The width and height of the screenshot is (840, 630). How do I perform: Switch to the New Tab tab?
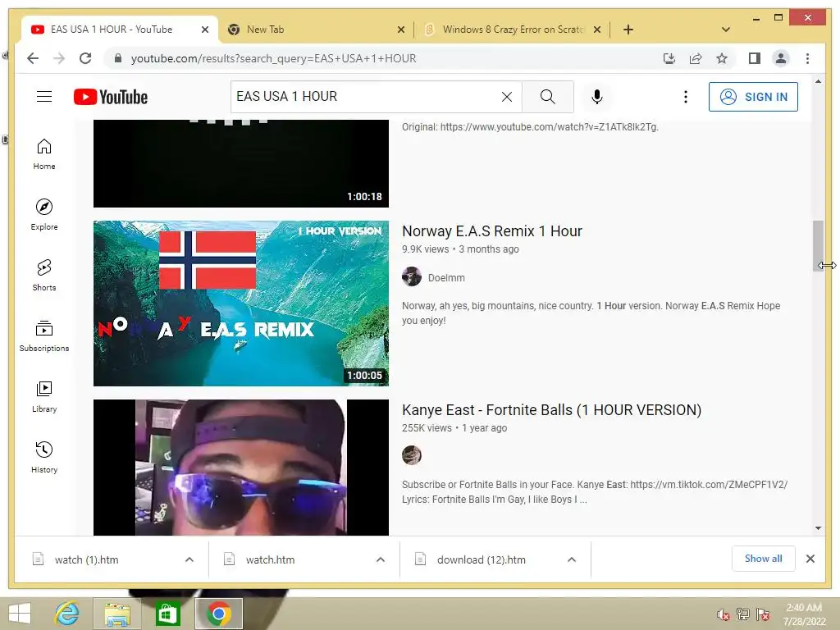(x=315, y=30)
